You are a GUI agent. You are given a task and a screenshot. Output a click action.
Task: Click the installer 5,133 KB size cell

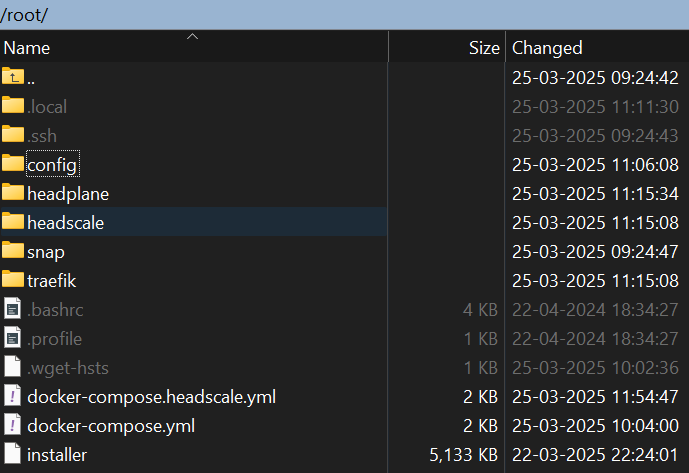(x=463, y=455)
